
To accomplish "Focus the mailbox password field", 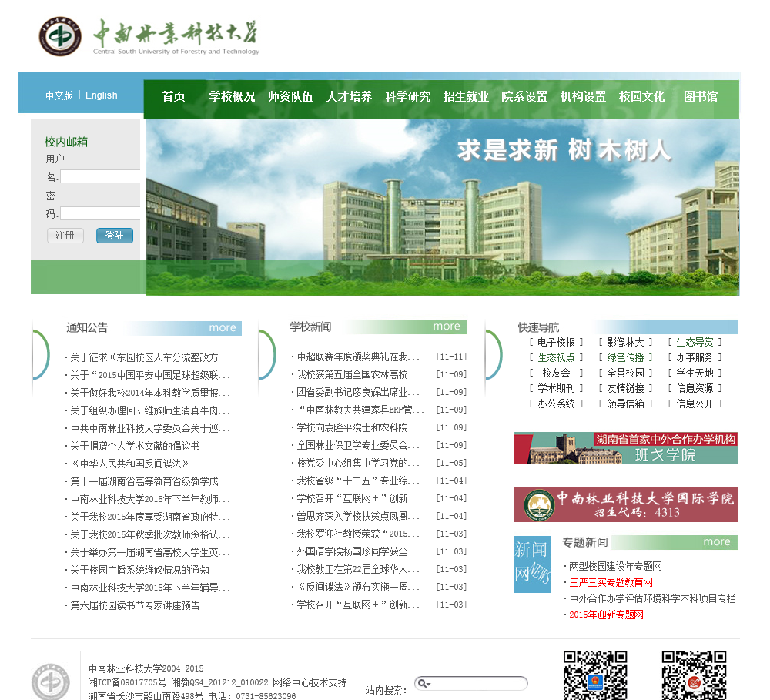I will click(100, 213).
